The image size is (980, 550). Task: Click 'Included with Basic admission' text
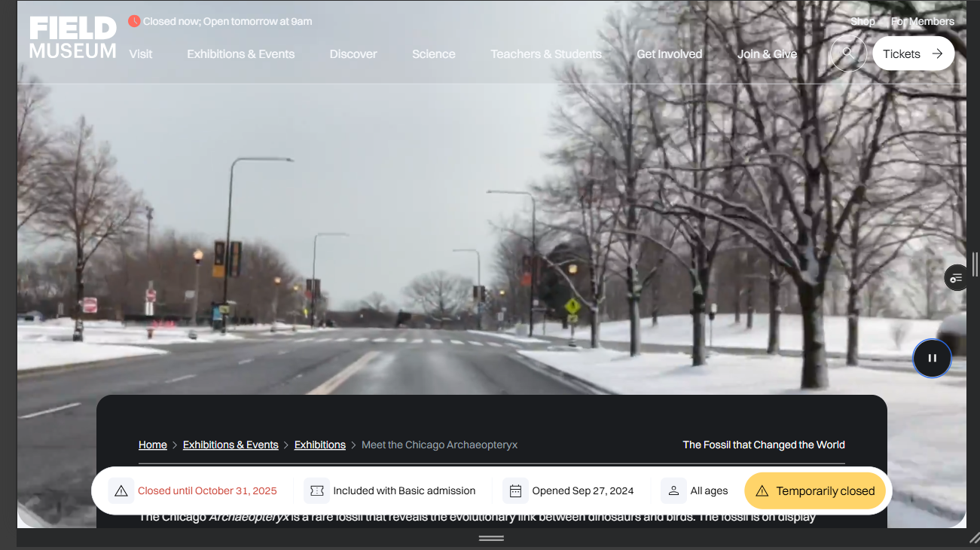[405, 491]
